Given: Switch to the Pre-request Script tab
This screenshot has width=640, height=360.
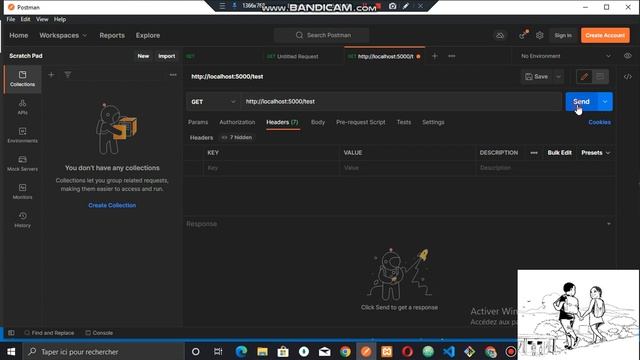Looking at the screenshot, I should [361, 122].
